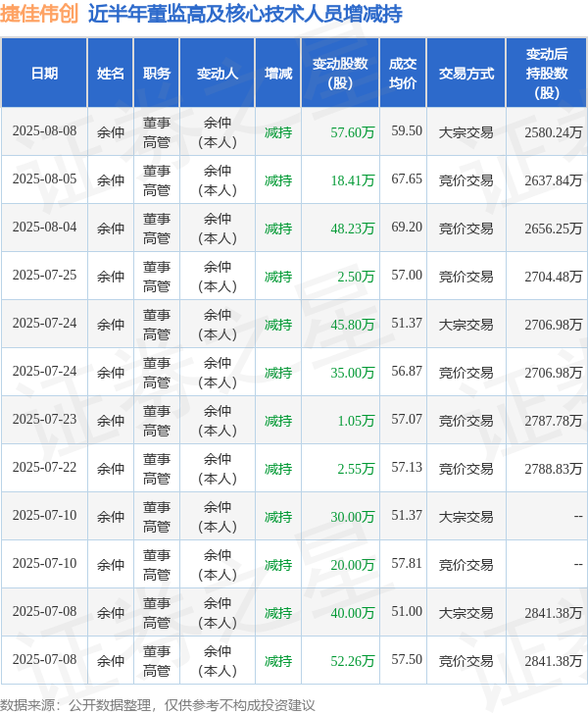Click the share change value 1.05万
588x714 pixels.
pos(356,421)
